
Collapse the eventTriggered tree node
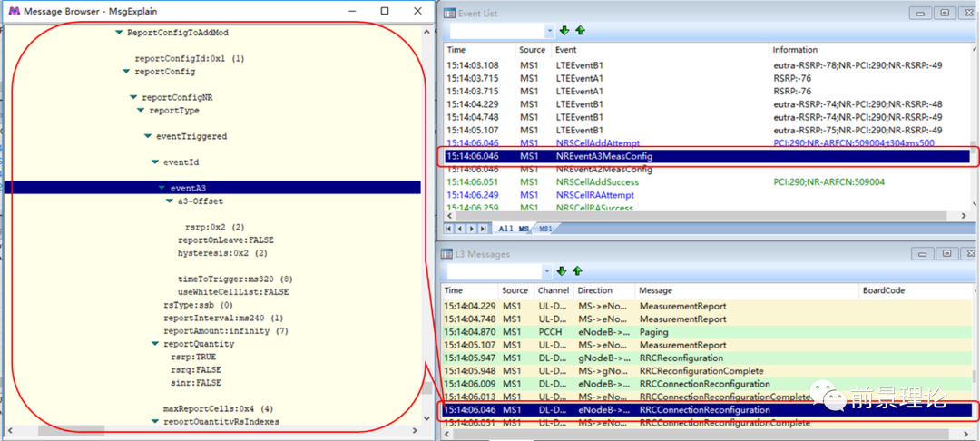click(148, 136)
